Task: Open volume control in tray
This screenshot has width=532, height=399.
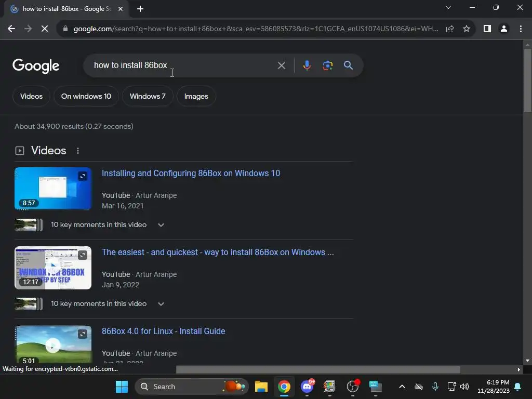Action: [x=464, y=387]
